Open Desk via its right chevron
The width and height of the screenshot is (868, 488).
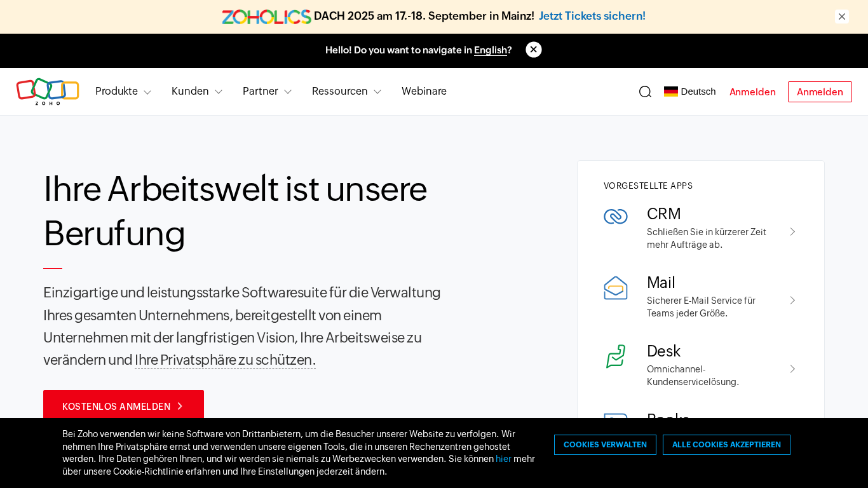[792, 369]
